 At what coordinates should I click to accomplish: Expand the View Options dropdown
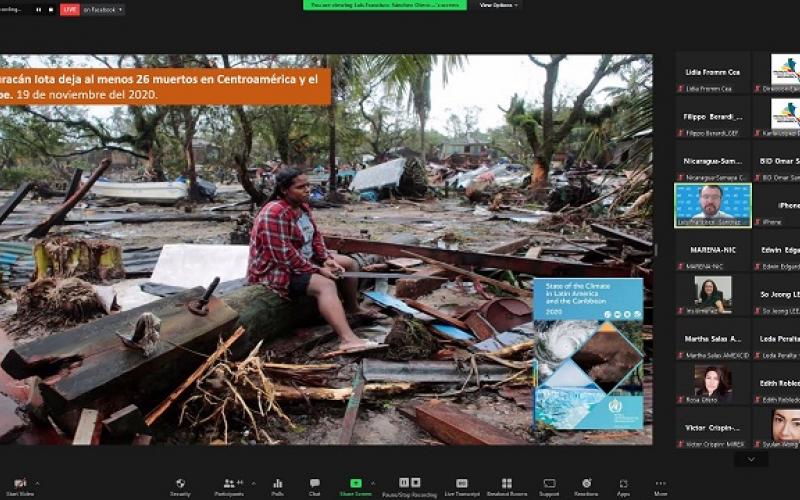498,5
